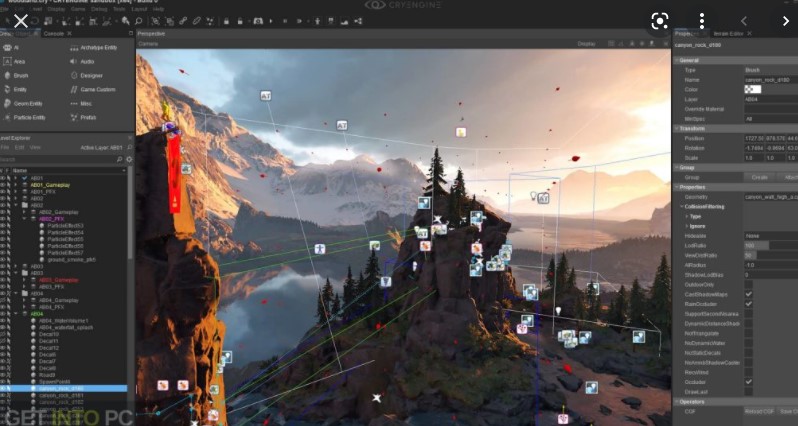Click the magnifier in Level Explorer search
Image resolution: width=798 pixels, height=426 pixels.
pyautogui.click(x=120, y=159)
